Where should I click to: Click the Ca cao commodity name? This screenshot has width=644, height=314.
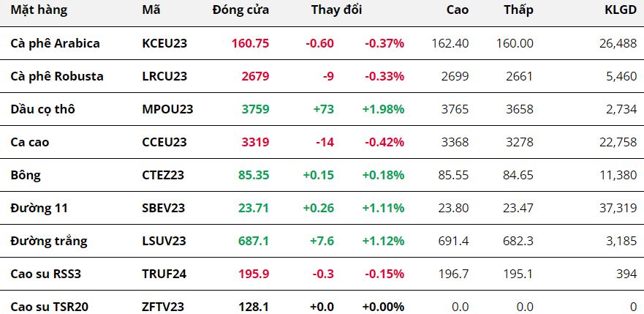[30, 142]
